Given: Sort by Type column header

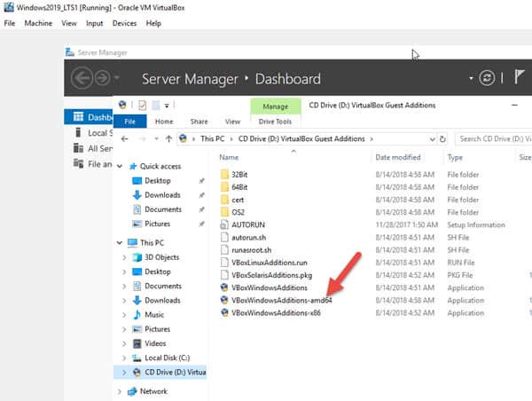Looking at the screenshot, I should pos(455,158).
